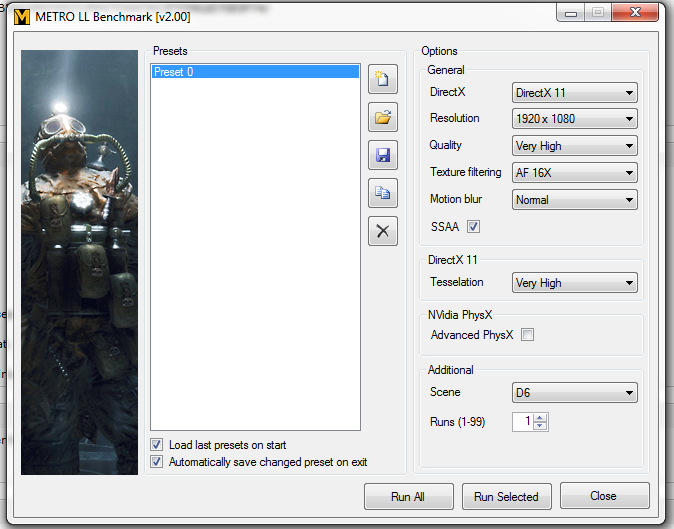Click the Run All button

pyautogui.click(x=408, y=496)
